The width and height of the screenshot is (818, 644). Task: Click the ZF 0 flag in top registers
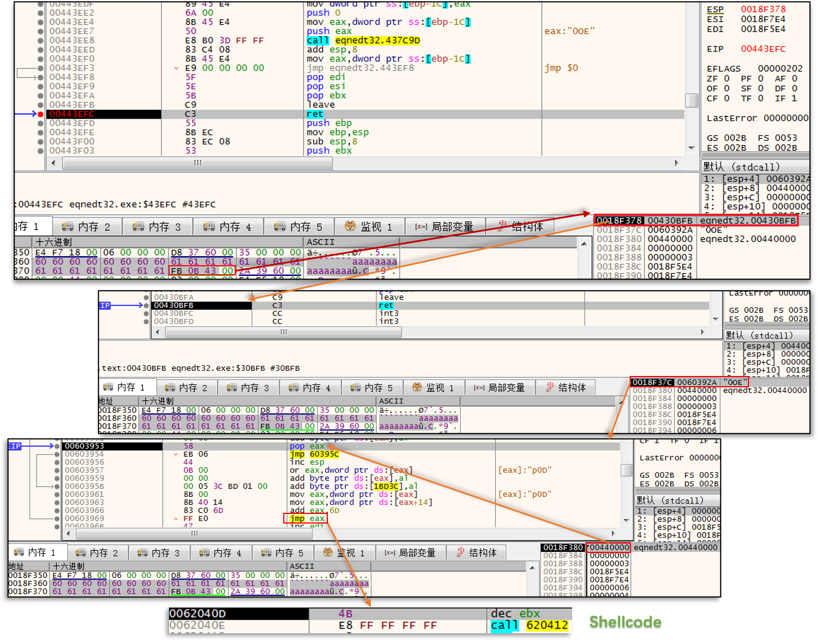pyautogui.click(x=718, y=79)
